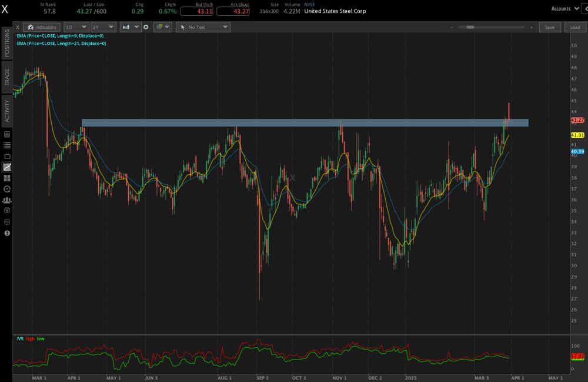Click the Ask (Buy) price box
588x382 pixels.
point(233,11)
